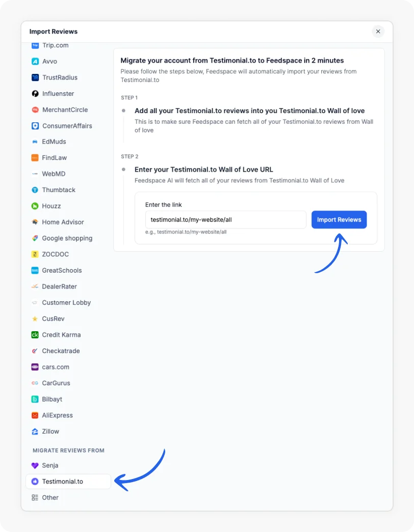414x532 pixels.
Task: Select the Zillow icon
Action: pos(35,431)
